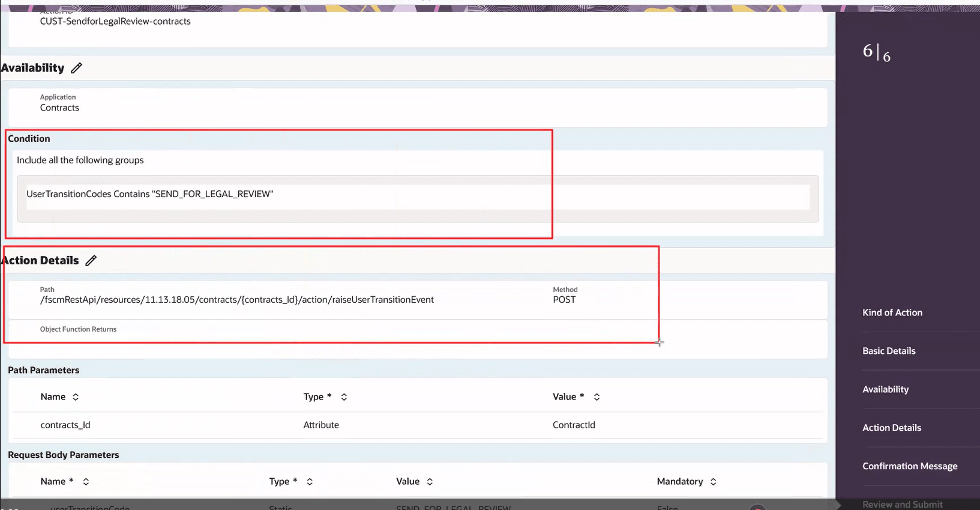Sort Request Body Parameters by Name column
The height and width of the screenshot is (510, 980).
[86, 482]
